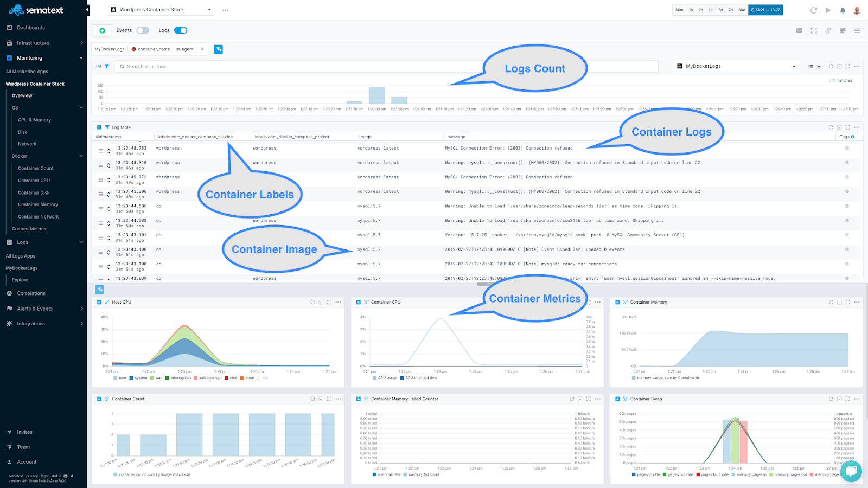Click the Tags info icon in log table
Image resolution: width=868 pixels, height=488 pixels.
pos(853,137)
